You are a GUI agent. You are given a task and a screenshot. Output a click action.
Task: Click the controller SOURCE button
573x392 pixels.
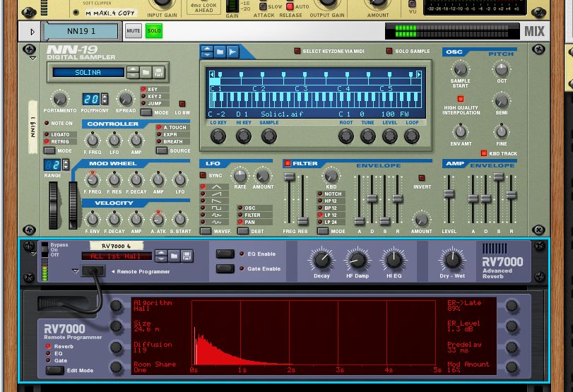pos(162,150)
